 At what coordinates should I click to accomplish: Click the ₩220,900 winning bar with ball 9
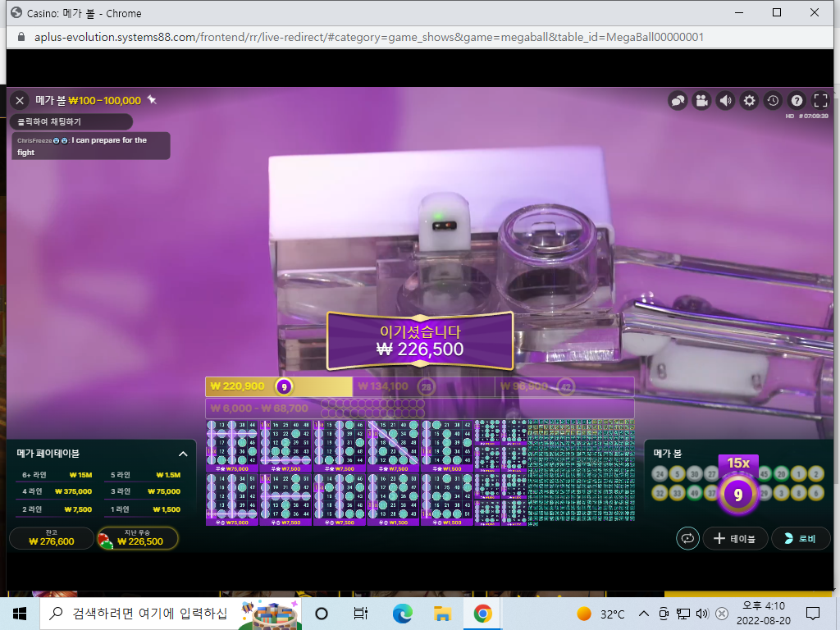tap(279, 386)
